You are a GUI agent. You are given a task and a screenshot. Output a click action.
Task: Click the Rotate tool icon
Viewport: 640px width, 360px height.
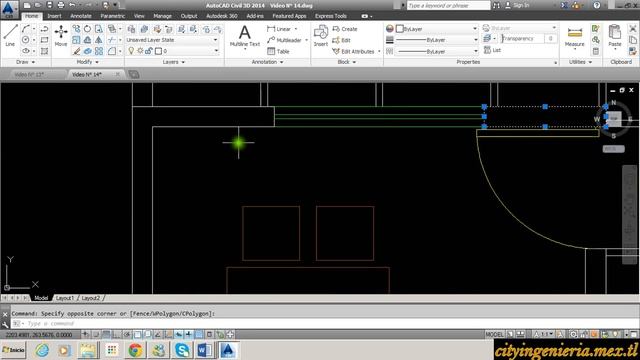point(87,29)
